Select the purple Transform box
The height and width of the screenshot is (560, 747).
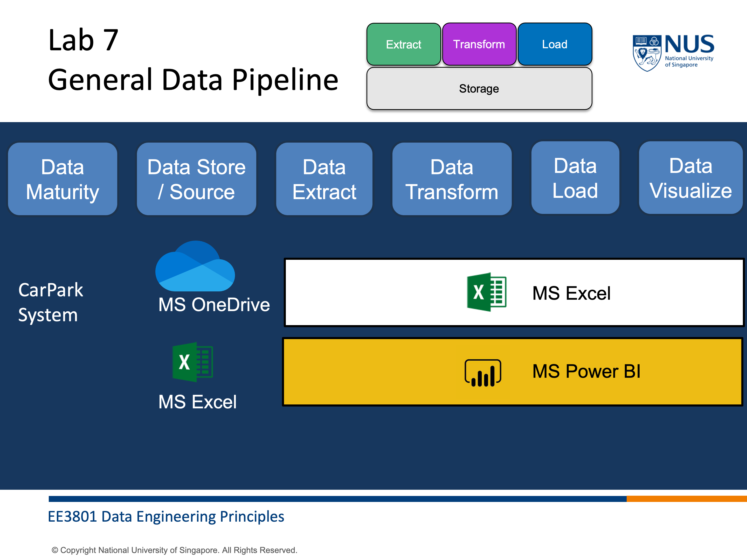[479, 44]
